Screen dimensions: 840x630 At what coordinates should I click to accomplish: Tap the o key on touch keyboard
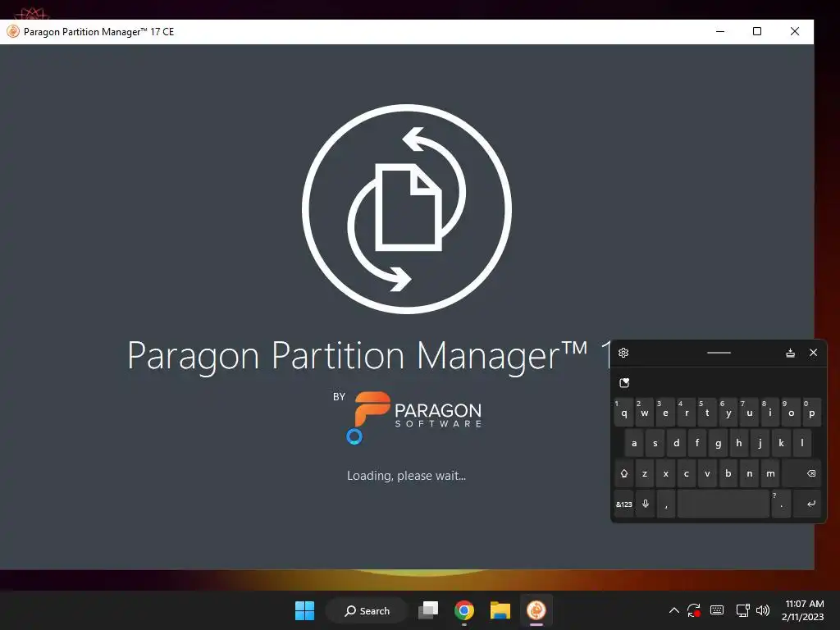(x=791, y=412)
